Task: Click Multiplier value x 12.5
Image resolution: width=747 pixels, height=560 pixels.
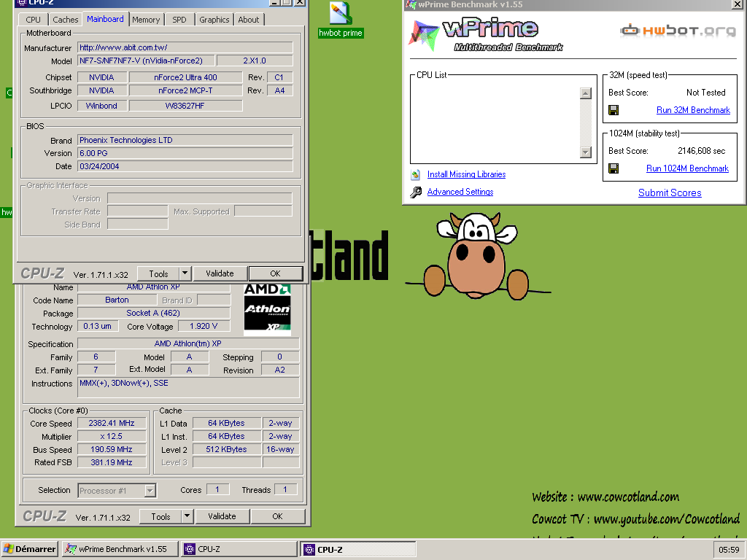Action: (112, 436)
